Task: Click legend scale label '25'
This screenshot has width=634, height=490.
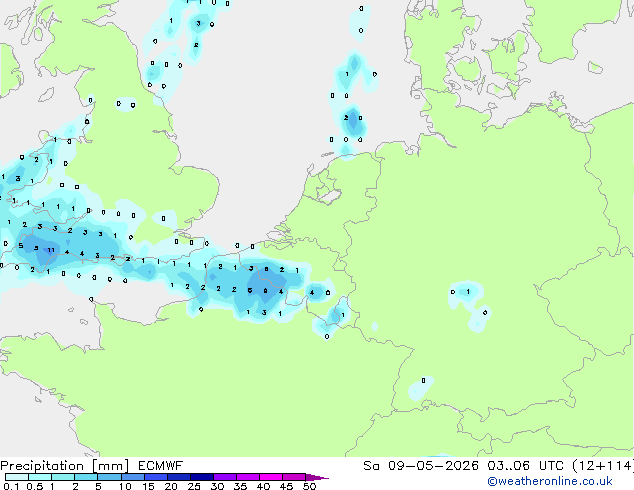Action: click(x=194, y=486)
